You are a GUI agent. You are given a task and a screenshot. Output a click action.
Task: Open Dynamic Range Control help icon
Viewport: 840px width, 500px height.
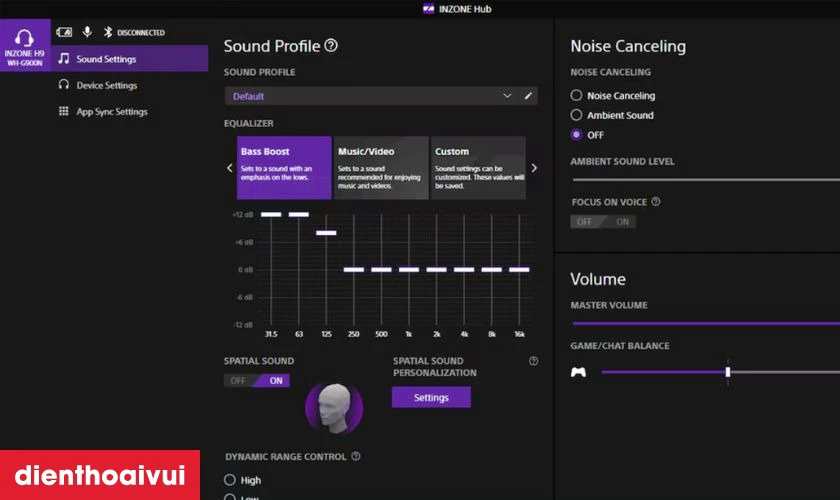356,456
